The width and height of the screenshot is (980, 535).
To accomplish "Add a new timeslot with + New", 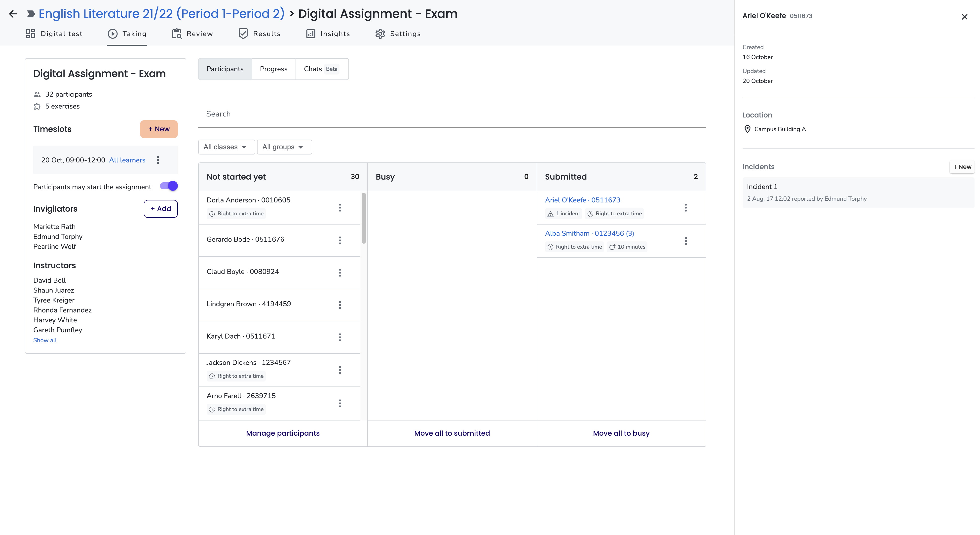I will 159,129.
